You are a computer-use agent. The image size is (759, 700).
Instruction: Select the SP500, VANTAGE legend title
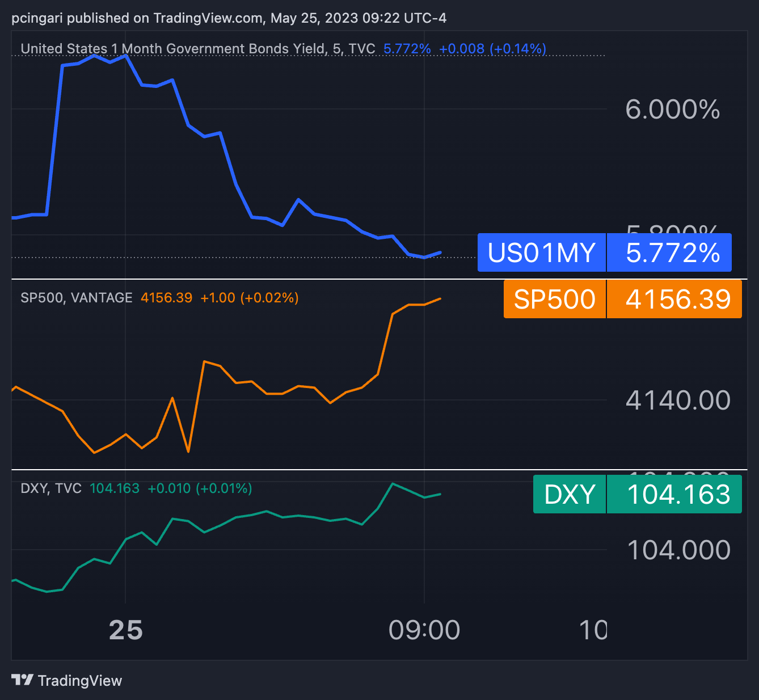point(76,298)
